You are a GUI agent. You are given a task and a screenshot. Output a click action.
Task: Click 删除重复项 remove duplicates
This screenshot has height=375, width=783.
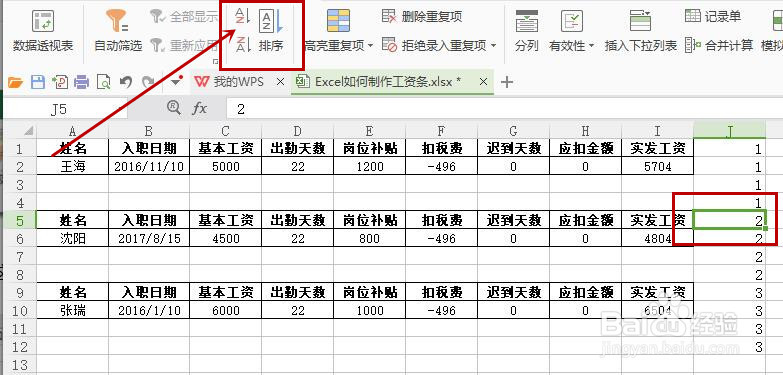click(422, 16)
